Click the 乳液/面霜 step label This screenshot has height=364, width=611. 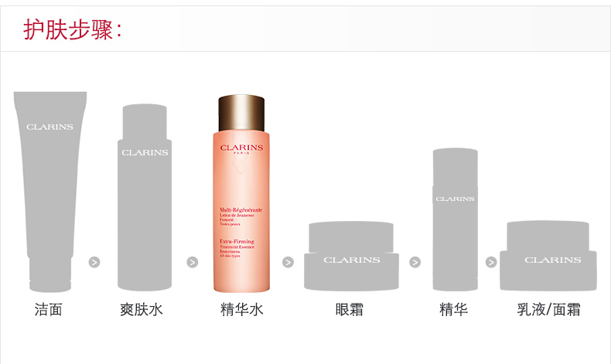coord(548,310)
